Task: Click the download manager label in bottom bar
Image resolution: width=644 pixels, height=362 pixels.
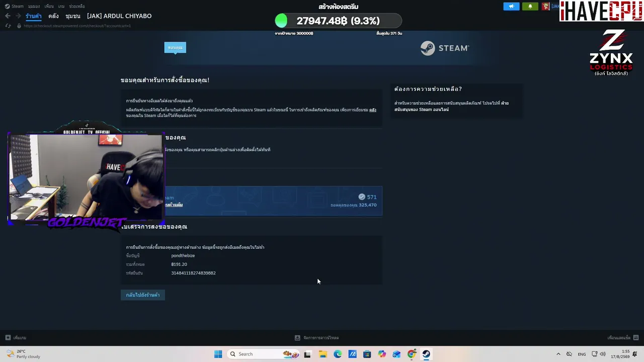Action: click(321, 338)
